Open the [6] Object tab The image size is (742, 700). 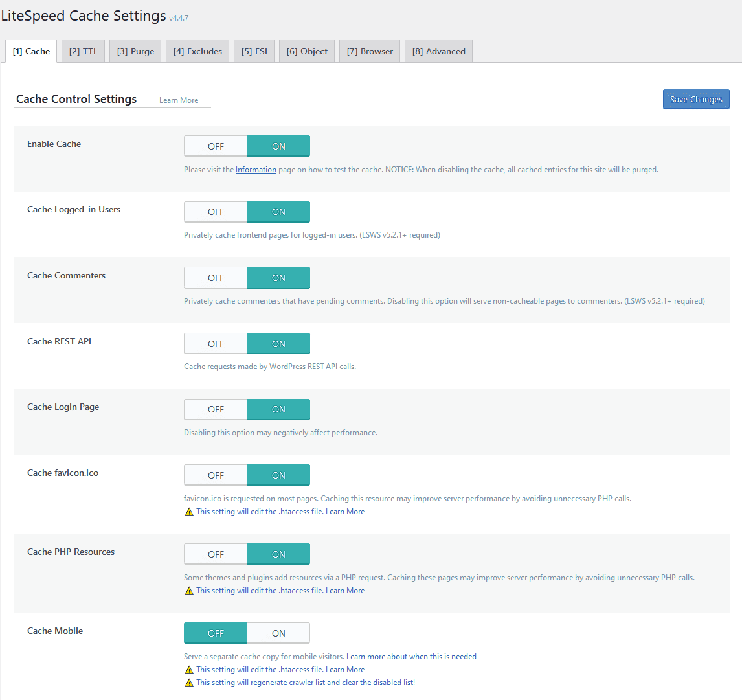click(x=307, y=51)
